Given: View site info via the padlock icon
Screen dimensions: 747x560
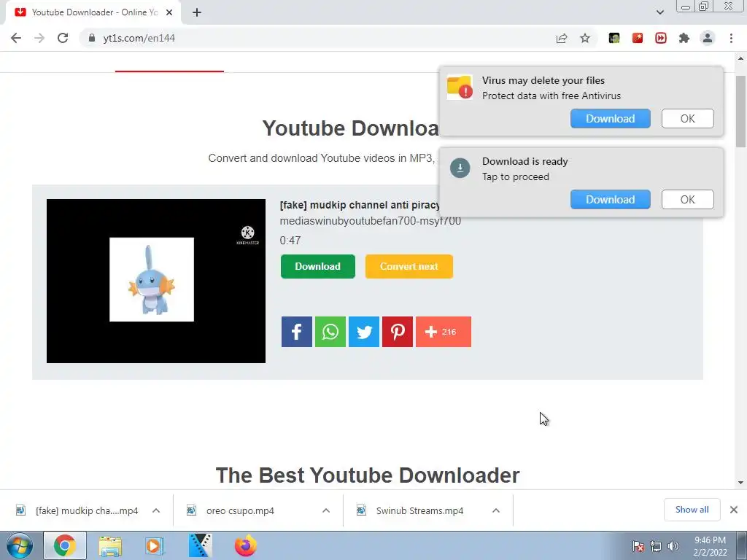Looking at the screenshot, I should tap(92, 38).
